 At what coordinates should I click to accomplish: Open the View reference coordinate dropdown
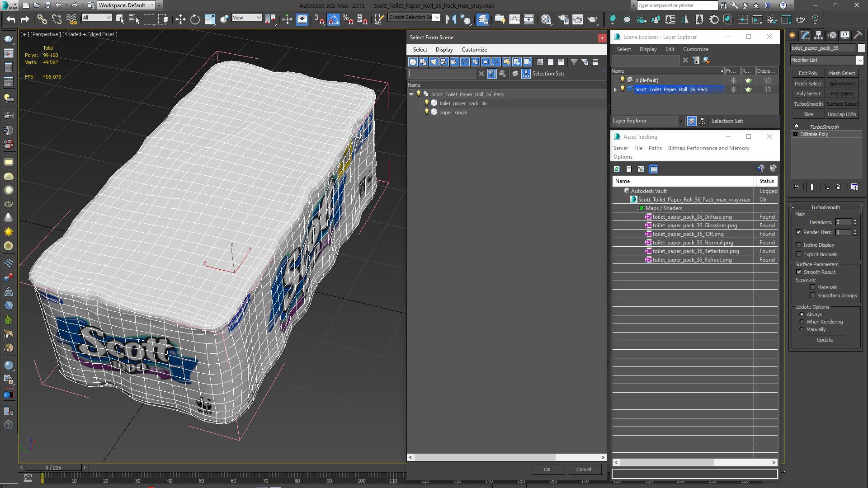[x=247, y=18]
